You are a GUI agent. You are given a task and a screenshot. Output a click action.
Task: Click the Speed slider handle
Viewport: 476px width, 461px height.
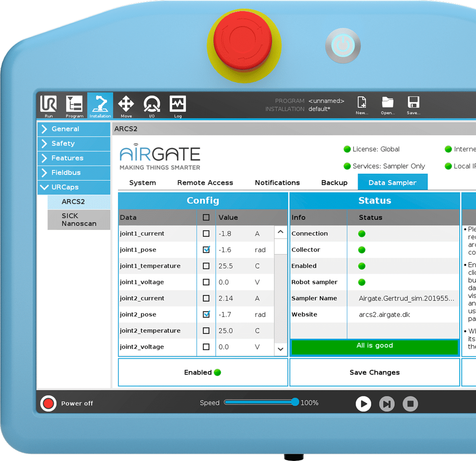pyautogui.click(x=295, y=402)
